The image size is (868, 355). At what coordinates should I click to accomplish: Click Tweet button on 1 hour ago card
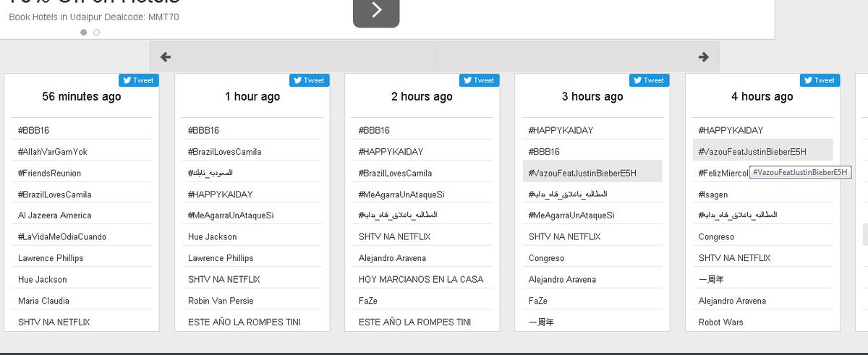pos(310,80)
